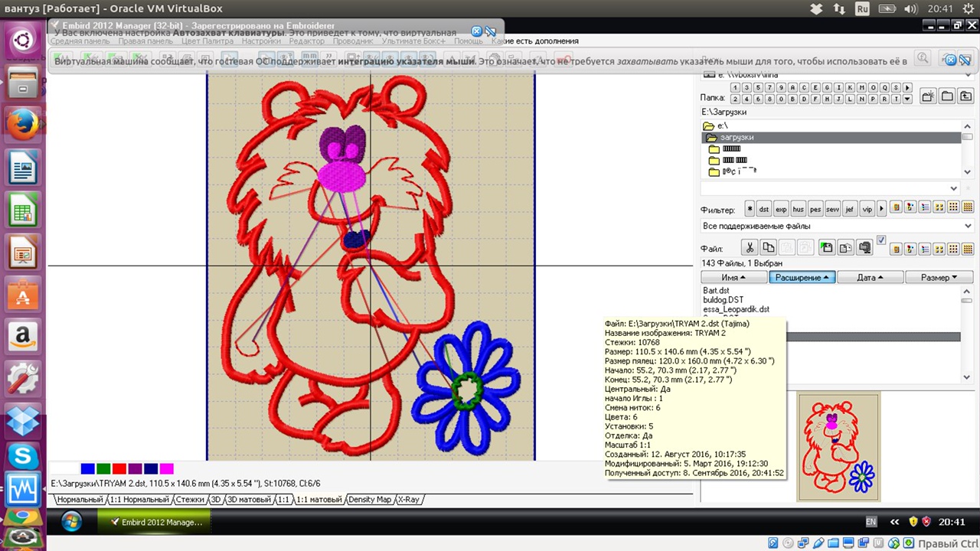Image resolution: width=980 pixels, height=551 pixels.
Task: Cut the selected file with the scissors icon
Action: (x=750, y=247)
